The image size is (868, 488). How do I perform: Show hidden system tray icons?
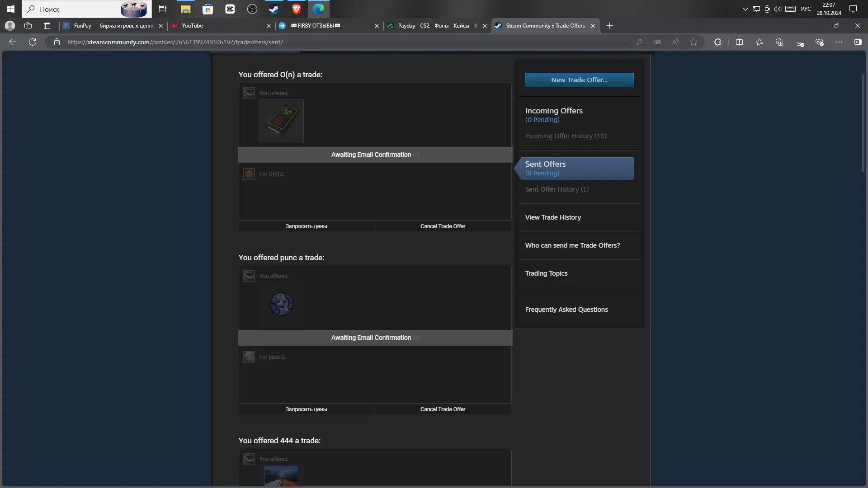click(745, 9)
